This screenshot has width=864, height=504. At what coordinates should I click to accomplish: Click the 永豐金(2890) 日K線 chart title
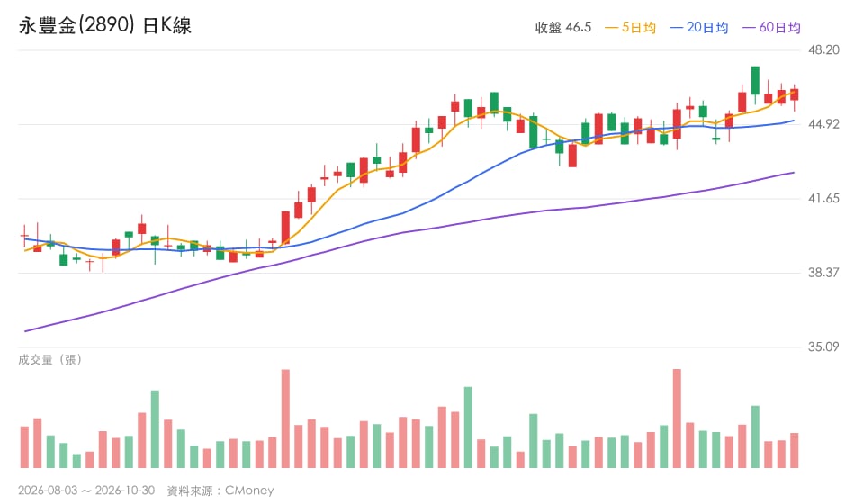click(x=104, y=25)
